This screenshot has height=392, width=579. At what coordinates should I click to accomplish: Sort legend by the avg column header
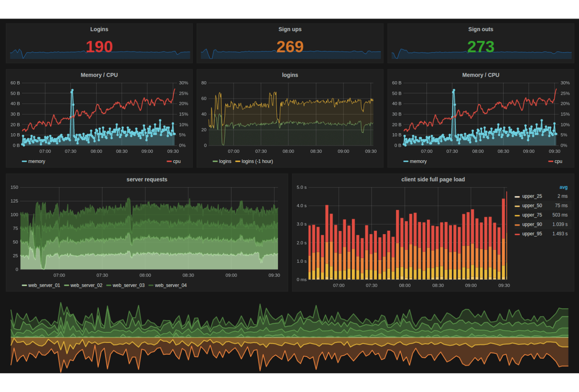563,187
